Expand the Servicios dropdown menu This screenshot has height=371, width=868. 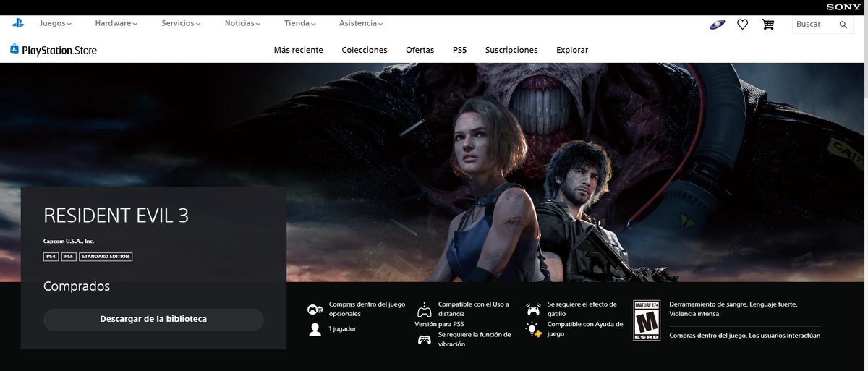click(x=181, y=23)
